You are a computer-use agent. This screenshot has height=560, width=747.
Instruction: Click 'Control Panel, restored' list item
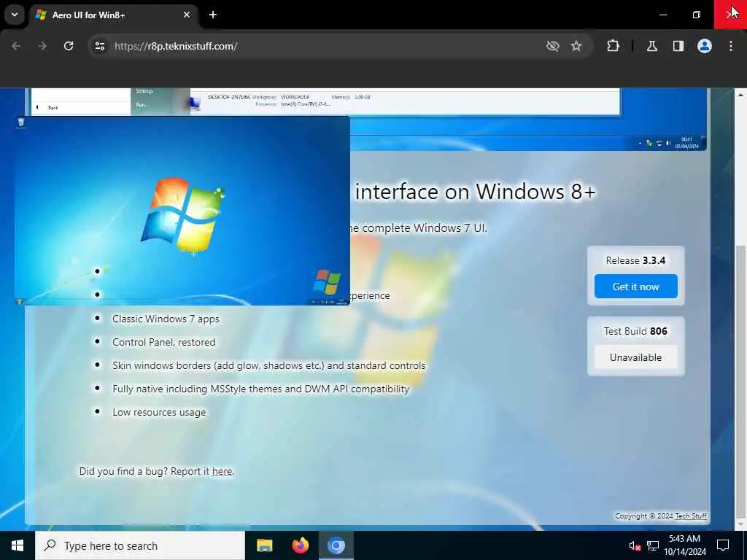(164, 342)
